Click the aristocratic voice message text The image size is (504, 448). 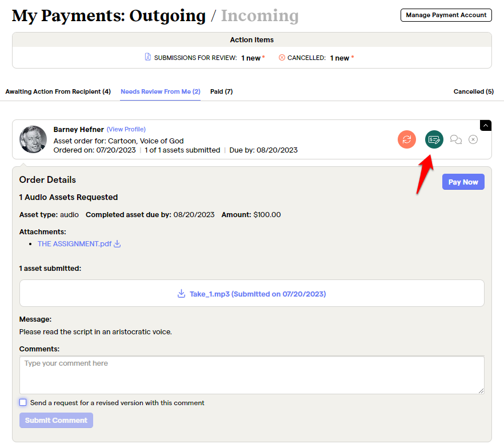pos(95,331)
